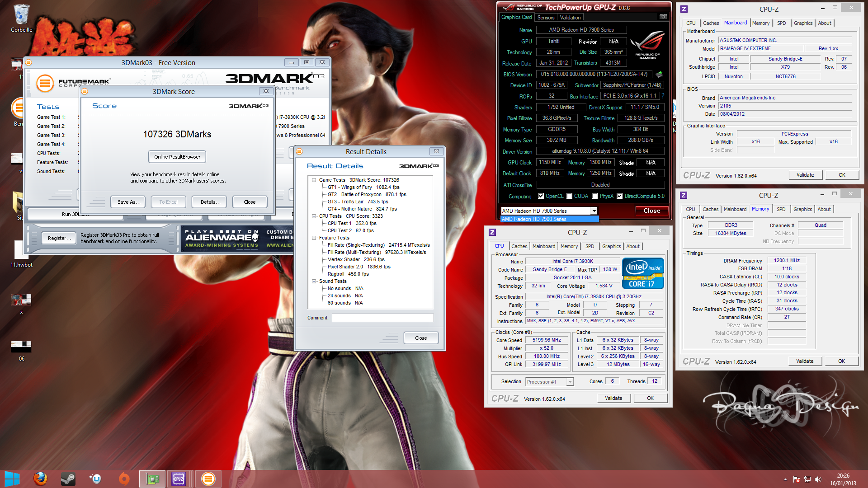Collapse the CPU Tests tree node
The height and width of the screenshot is (488, 868).
point(314,216)
